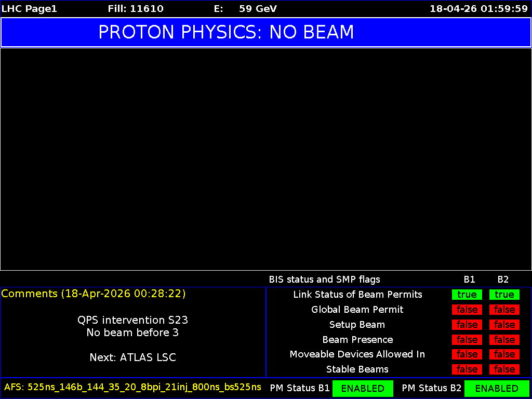This screenshot has height=399, width=532.
Task: Click the AFS filling scheme text
Action: point(131,387)
